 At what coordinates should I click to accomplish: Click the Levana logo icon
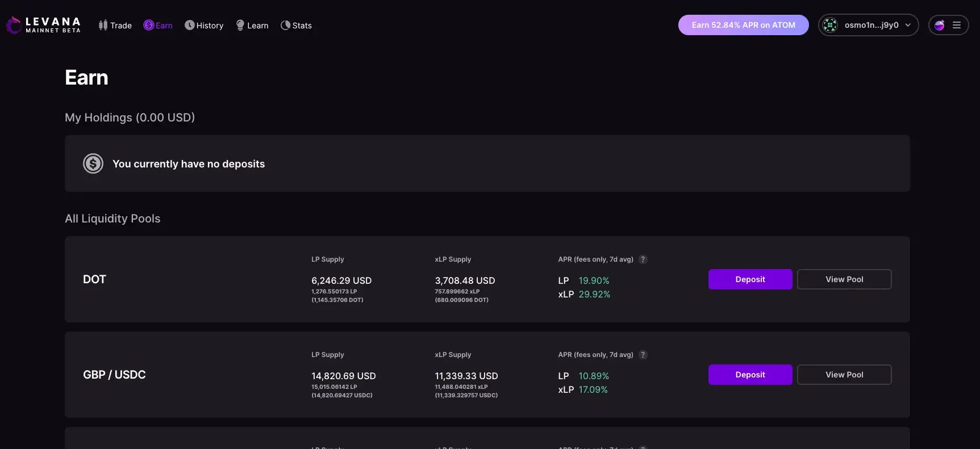point(14,25)
